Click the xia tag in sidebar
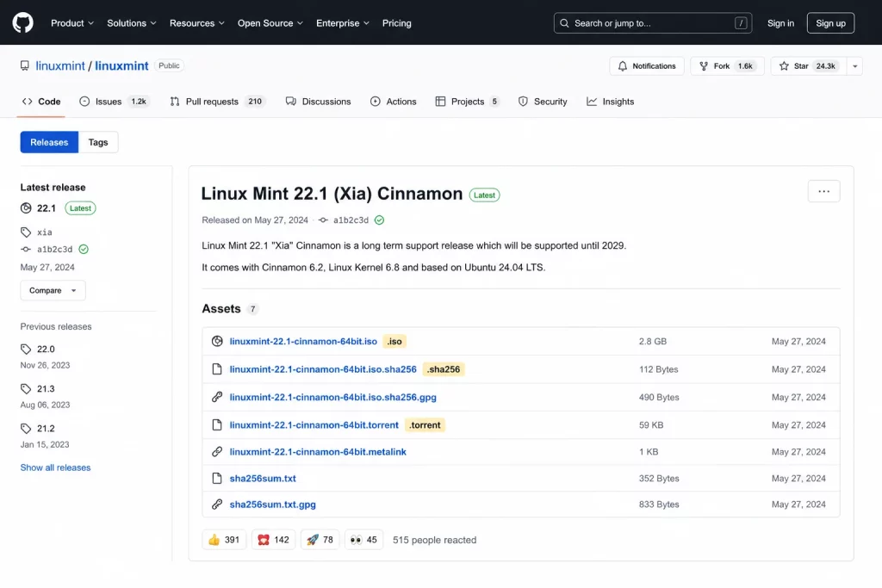The width and height of the screenshot is (882, 588). pos(45,232)
